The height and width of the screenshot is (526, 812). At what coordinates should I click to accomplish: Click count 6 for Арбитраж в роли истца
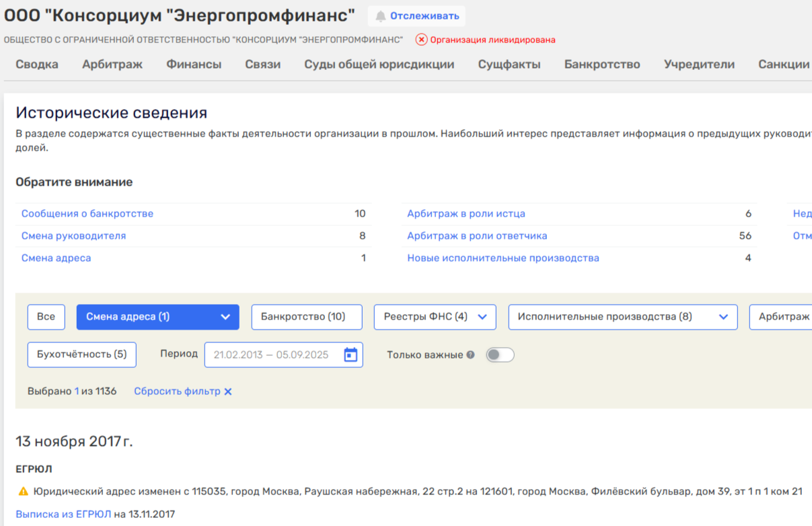748,214
